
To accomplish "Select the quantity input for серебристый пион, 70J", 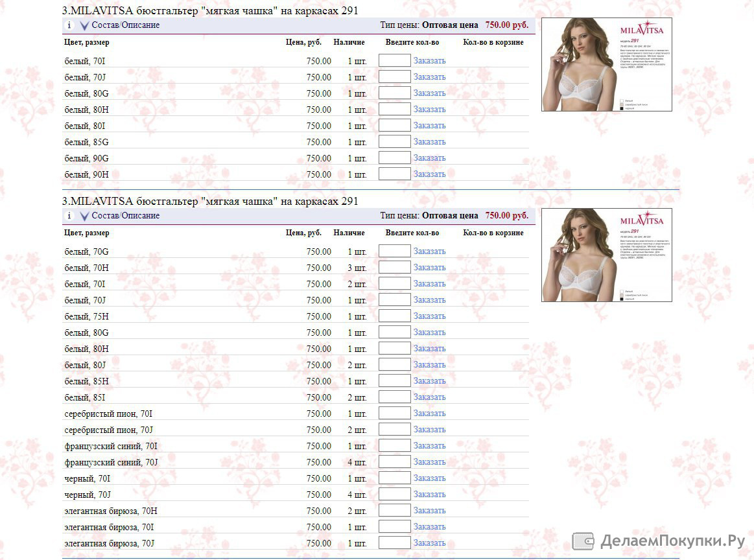I will tap(394, 429).
